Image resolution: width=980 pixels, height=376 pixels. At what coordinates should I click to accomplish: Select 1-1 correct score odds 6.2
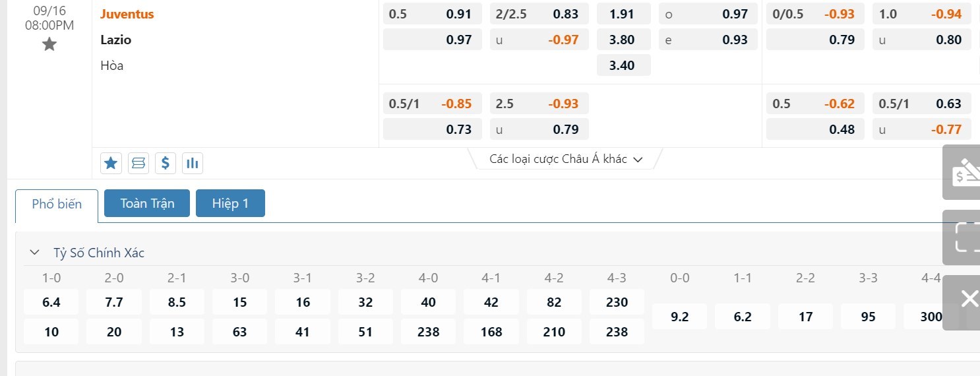pos(743,317)
